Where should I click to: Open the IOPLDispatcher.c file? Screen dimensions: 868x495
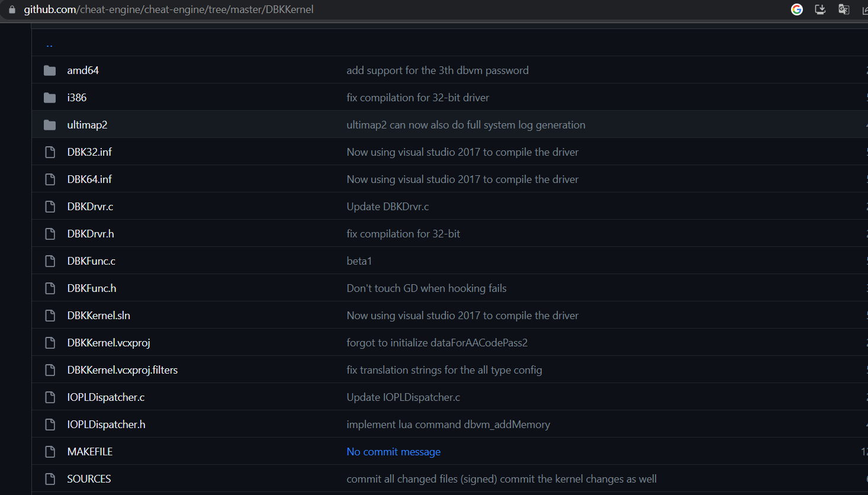click(106, 397)
